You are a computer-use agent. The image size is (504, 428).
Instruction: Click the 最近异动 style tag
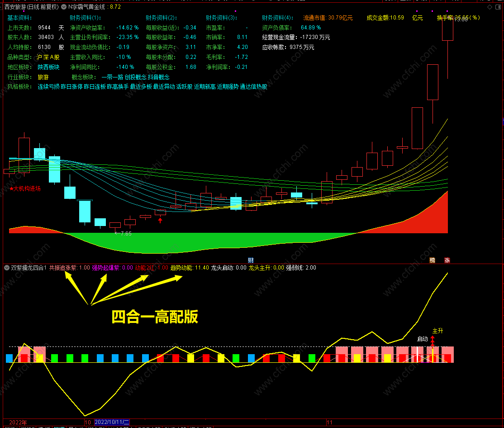[x=164, y=87]
